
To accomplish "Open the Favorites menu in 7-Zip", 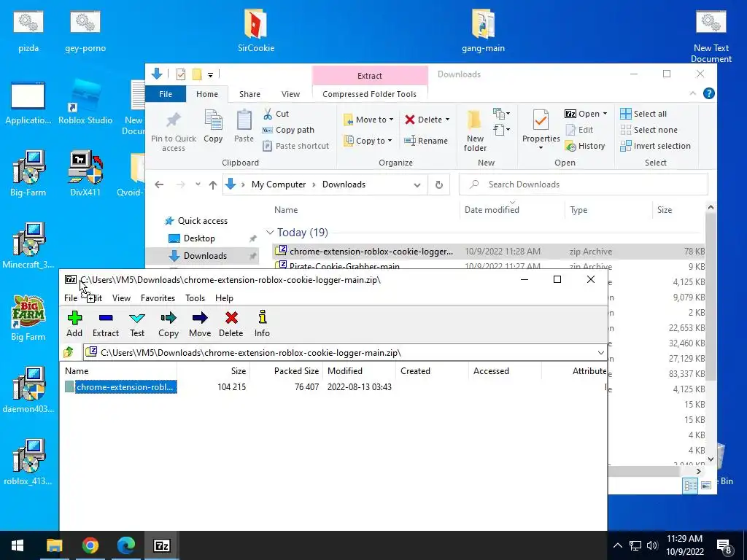I will tap(158, 298).
